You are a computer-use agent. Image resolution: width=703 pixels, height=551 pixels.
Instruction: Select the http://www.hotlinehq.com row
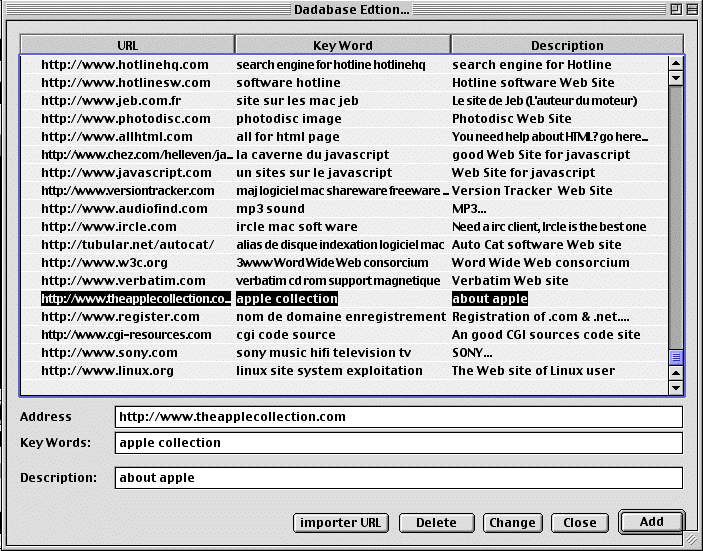(344, 65)
